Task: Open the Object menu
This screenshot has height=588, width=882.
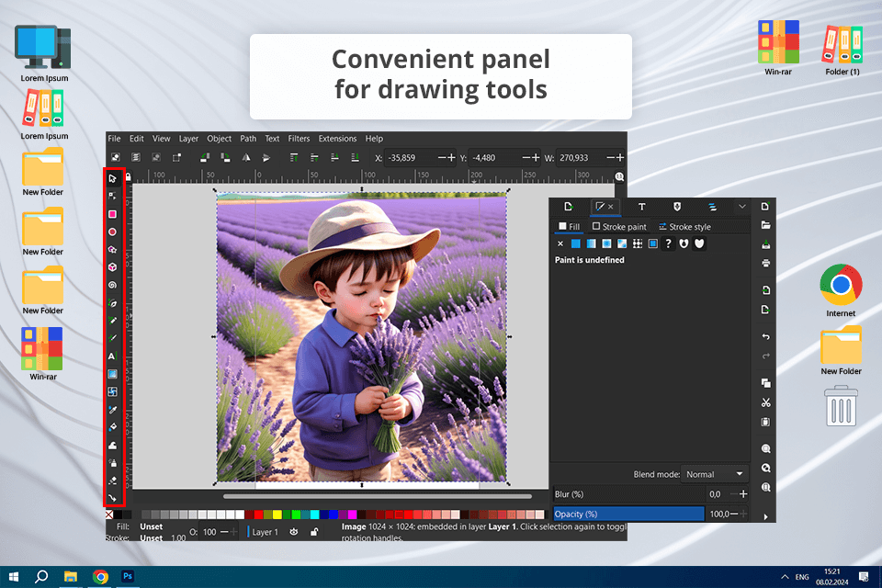Action: [x=219, y=139]
